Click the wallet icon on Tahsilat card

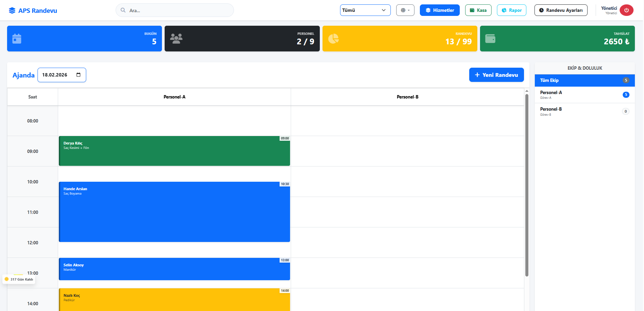(x=490, y=39)
